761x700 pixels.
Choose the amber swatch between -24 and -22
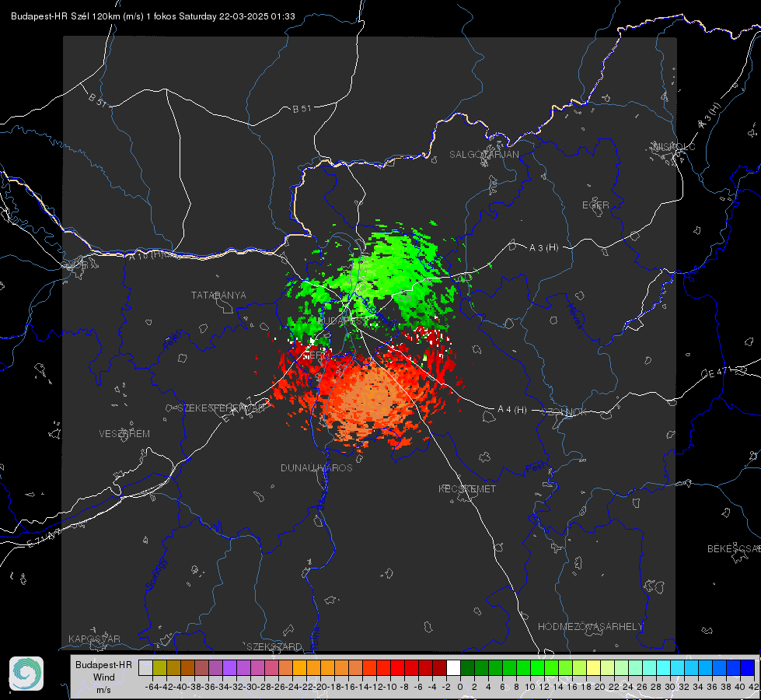(x=299, y=667)
